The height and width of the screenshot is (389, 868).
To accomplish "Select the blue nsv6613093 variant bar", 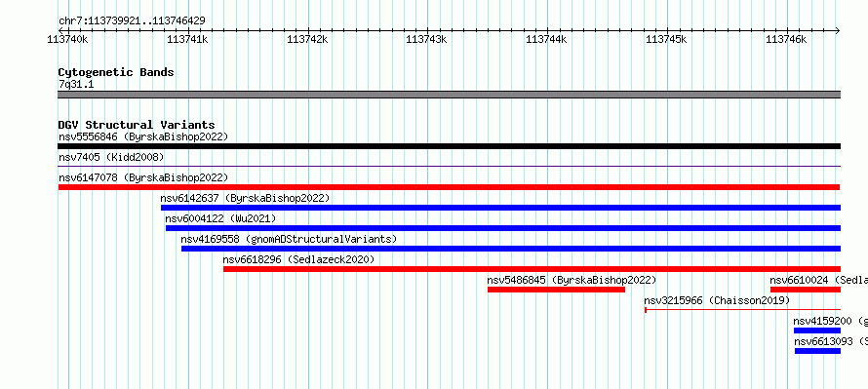I will coord(817,351).
